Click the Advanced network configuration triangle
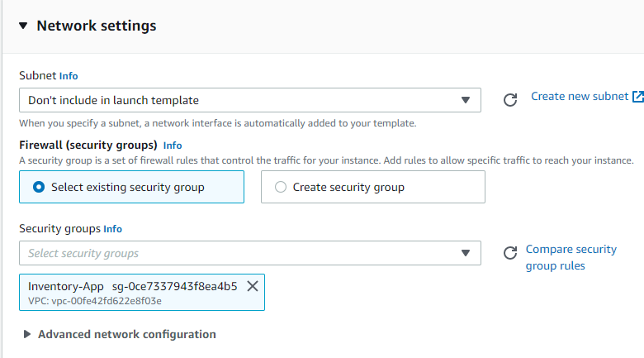This screenshot has width=644, height=358. click(27, 335)
